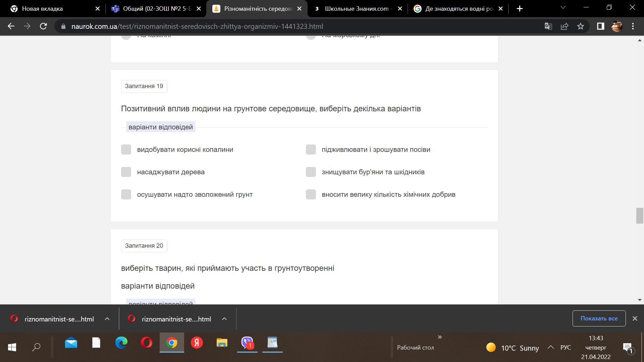
Task: Click the Google Translate icon in address bar
Action: (x=548, y=26)
